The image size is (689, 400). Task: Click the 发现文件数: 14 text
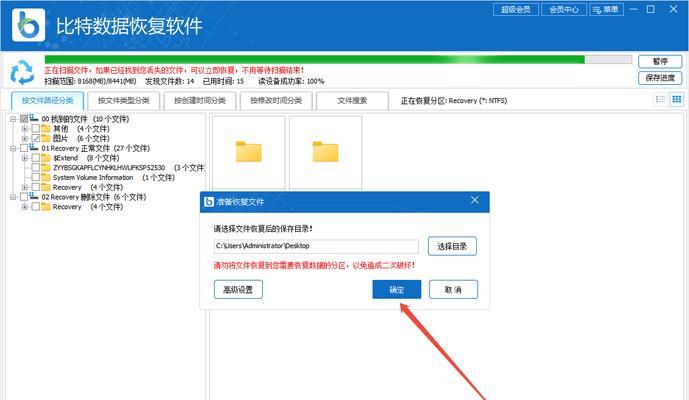169,81
